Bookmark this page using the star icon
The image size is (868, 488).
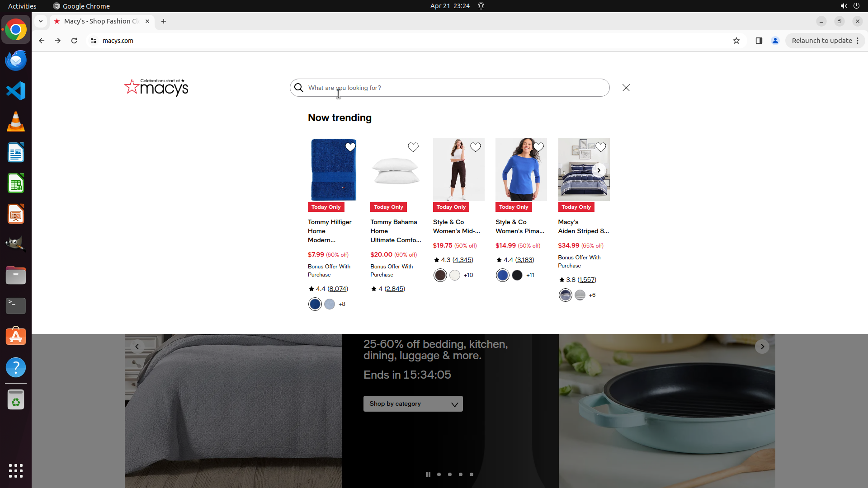click(x=736, y=41)
